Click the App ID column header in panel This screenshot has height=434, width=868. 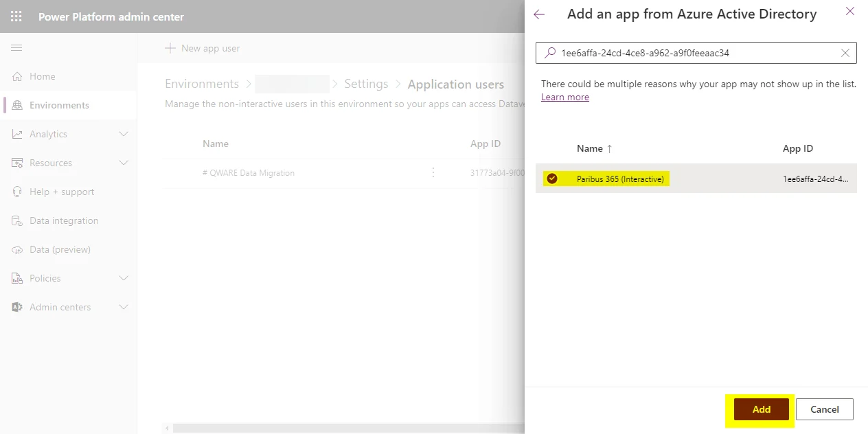(798, 148)
